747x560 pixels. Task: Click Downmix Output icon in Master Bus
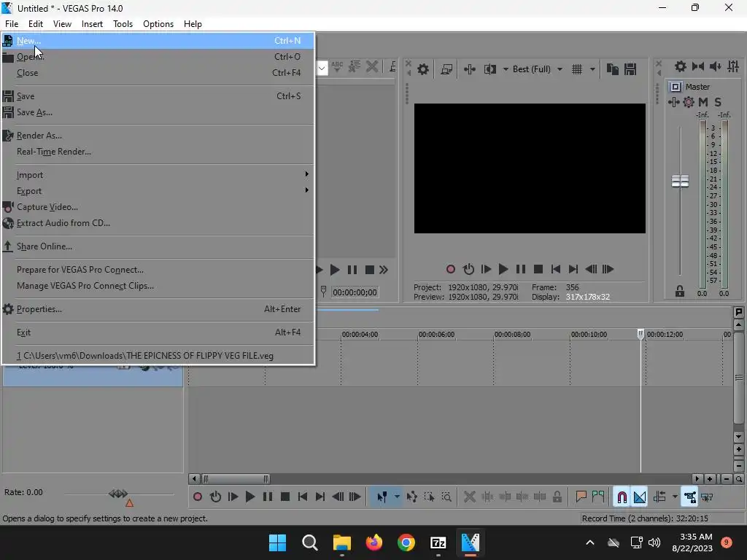click(x=698, y=66)
